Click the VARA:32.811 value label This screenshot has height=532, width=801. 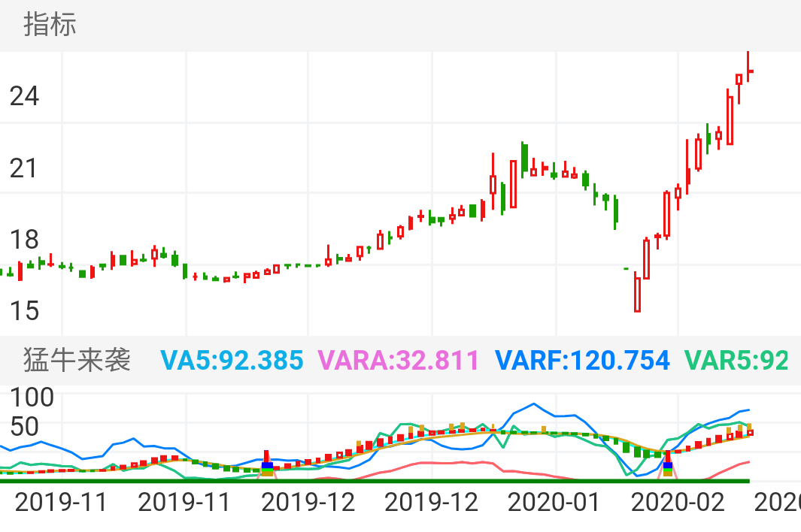(398, 361)
